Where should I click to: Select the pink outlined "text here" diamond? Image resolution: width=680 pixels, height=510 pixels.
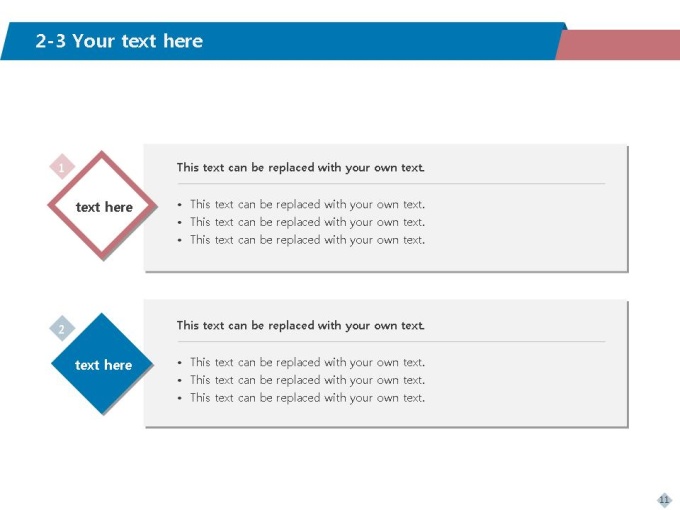coord(104,207)
